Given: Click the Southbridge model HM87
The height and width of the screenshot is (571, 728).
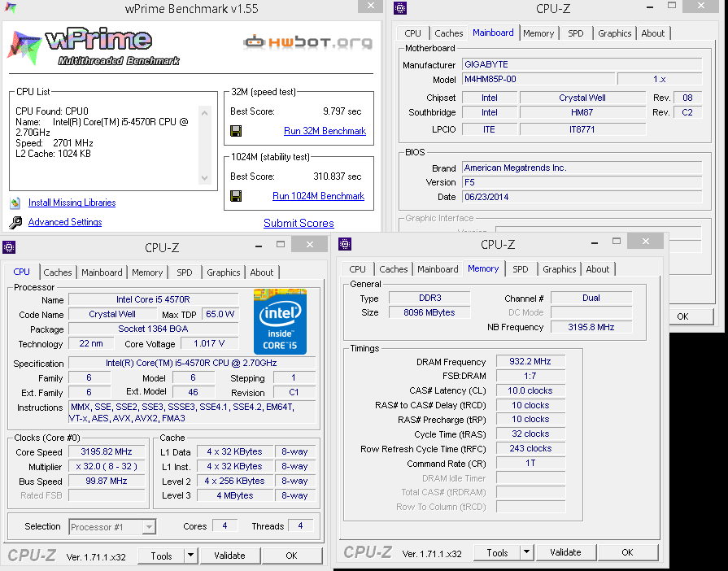Looking at the screenshot, I should 582,112.
